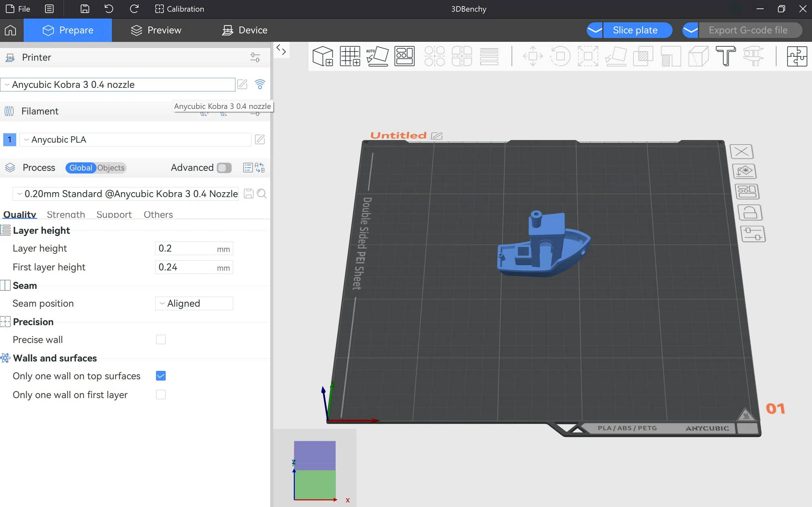Switch to the Prepare tab
812x507 pixels.
(68, 30)
